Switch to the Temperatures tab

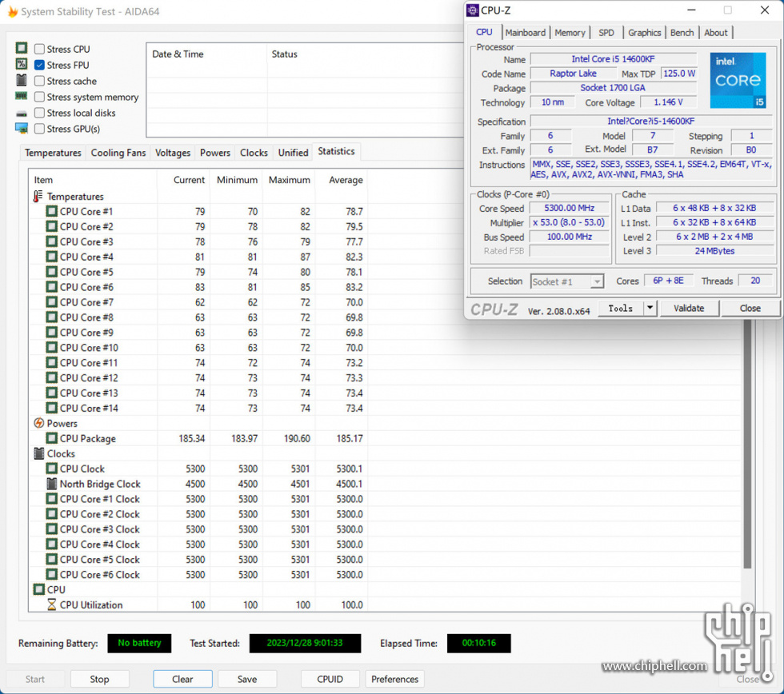53,153
